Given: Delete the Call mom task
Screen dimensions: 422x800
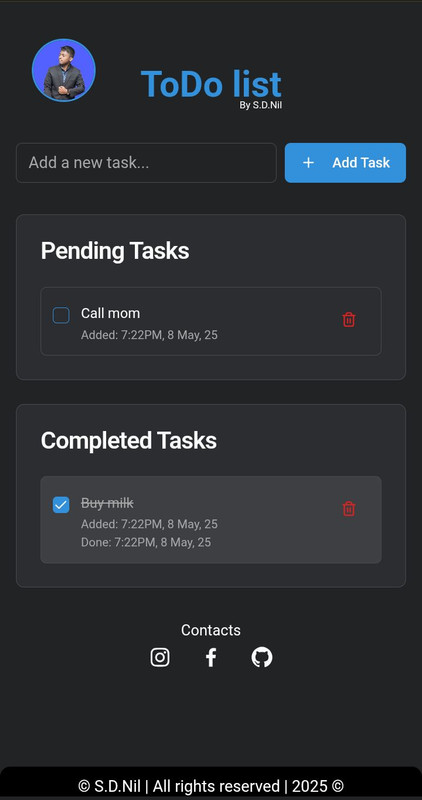Looking at the screenshot, I should (349, 320).
